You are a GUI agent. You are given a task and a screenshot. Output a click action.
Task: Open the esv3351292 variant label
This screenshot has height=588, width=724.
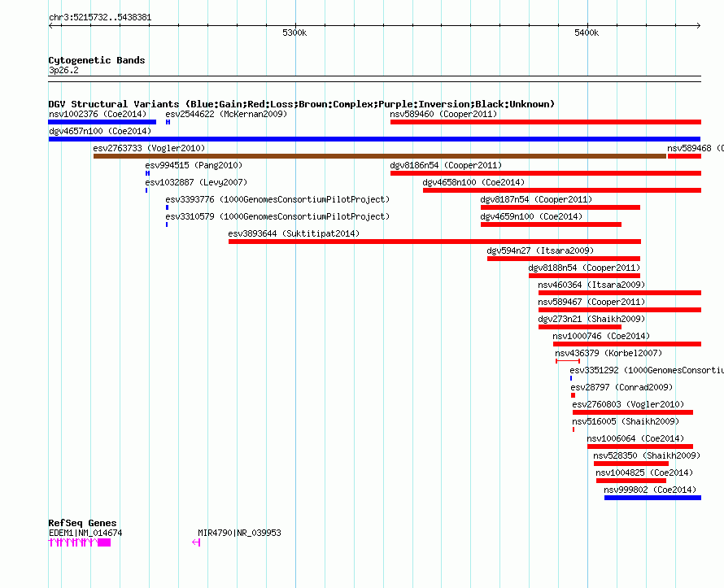(x=647, y=370)
